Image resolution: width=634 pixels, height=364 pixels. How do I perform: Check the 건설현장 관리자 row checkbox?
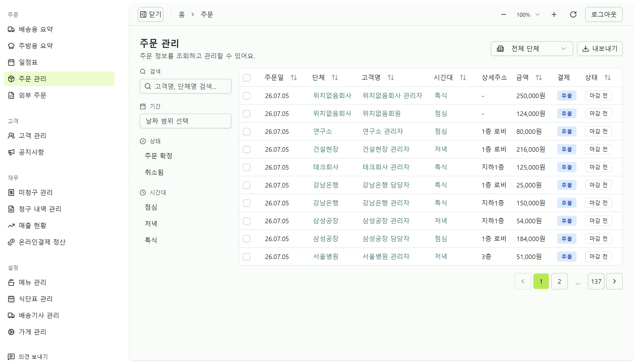pyautogui.click(x=247, y=149)
